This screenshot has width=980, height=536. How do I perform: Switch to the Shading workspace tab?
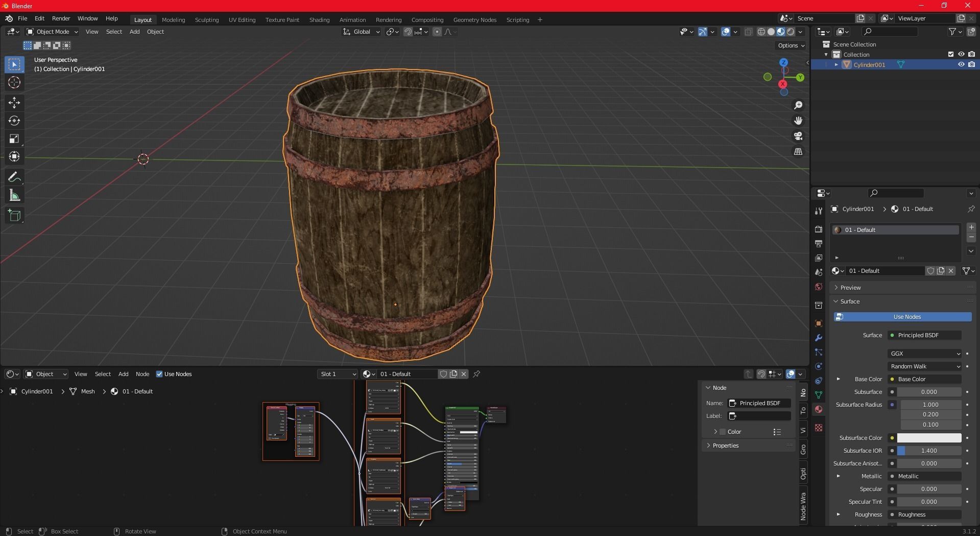(x=319, y=20)
